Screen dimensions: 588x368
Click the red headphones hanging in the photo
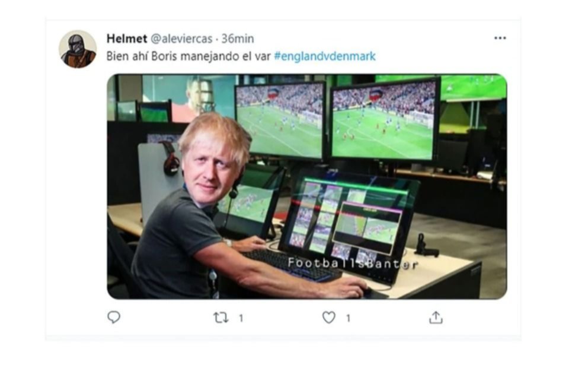(170, 159)
